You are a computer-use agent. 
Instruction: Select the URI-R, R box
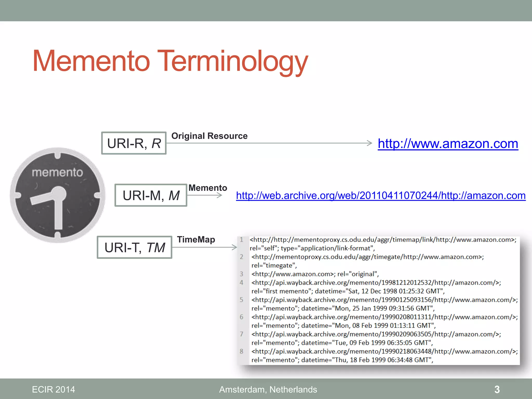134,143
